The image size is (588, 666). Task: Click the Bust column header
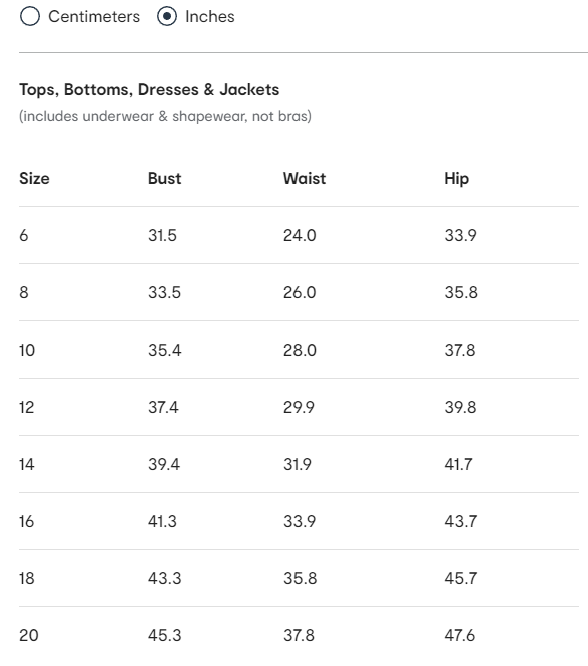[x=164, y=178]
